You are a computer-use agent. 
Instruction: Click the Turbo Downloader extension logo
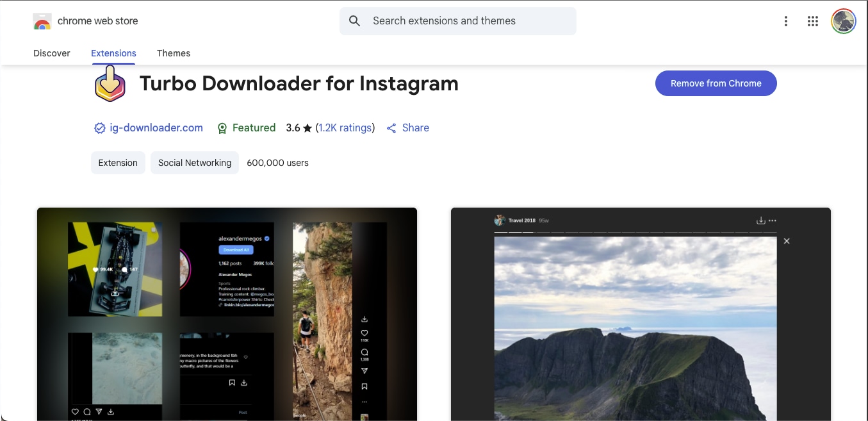109,83
